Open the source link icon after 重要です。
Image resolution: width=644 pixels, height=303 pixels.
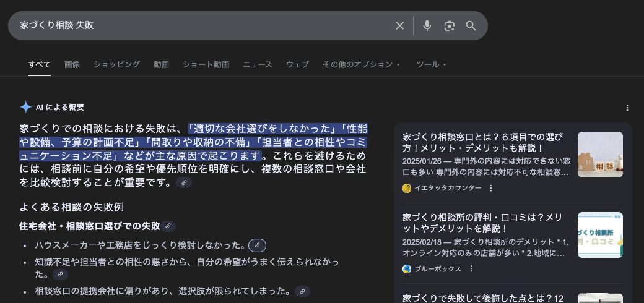point(184,182)
